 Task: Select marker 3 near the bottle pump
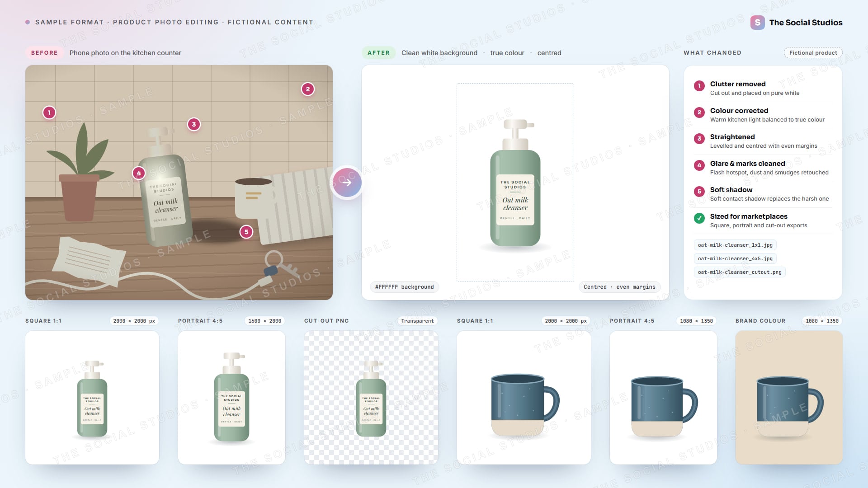tap(194, 124)
